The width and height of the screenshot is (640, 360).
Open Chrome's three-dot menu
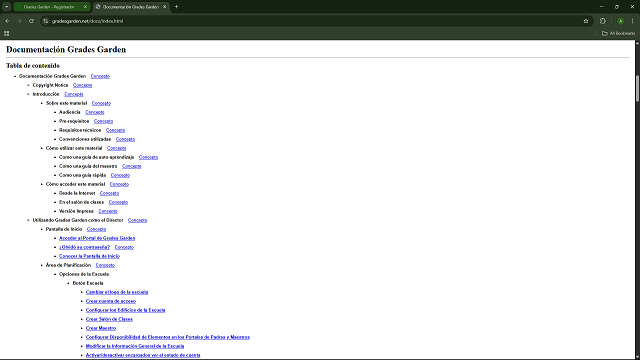point(632,21)
